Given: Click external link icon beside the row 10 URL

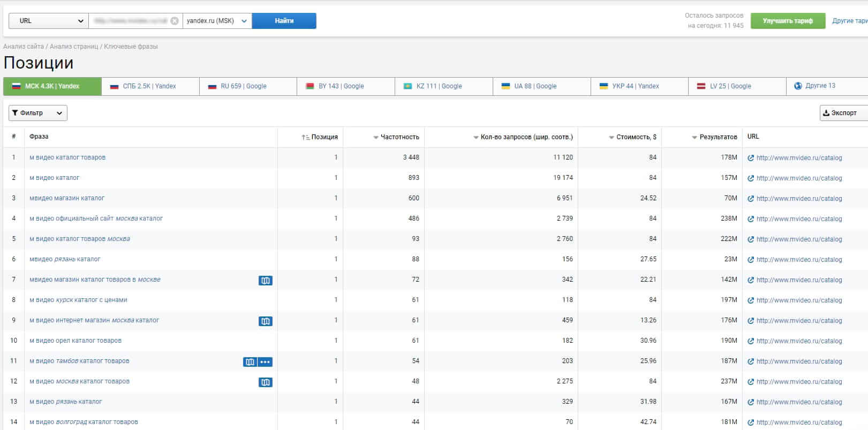Looking at the screenshot, I should [x=751, y=341].
